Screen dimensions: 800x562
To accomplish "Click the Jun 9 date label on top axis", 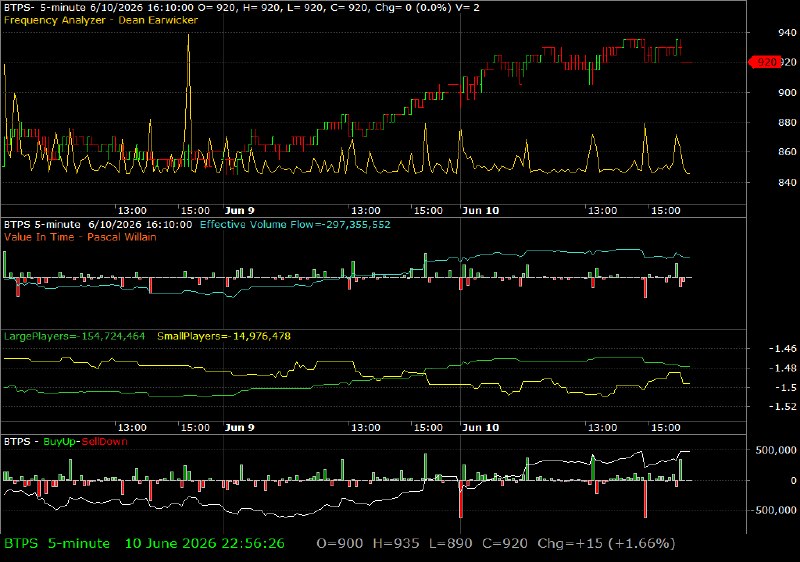I will click(239, 211).
